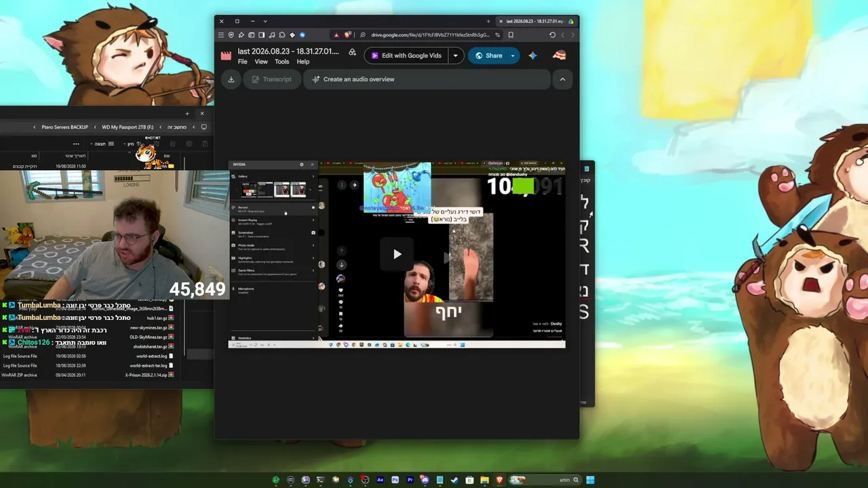This screenshot has width=868, height=488.
Task: Open the Gemini sparkle icon in Drive
Action: coord(533,56)
